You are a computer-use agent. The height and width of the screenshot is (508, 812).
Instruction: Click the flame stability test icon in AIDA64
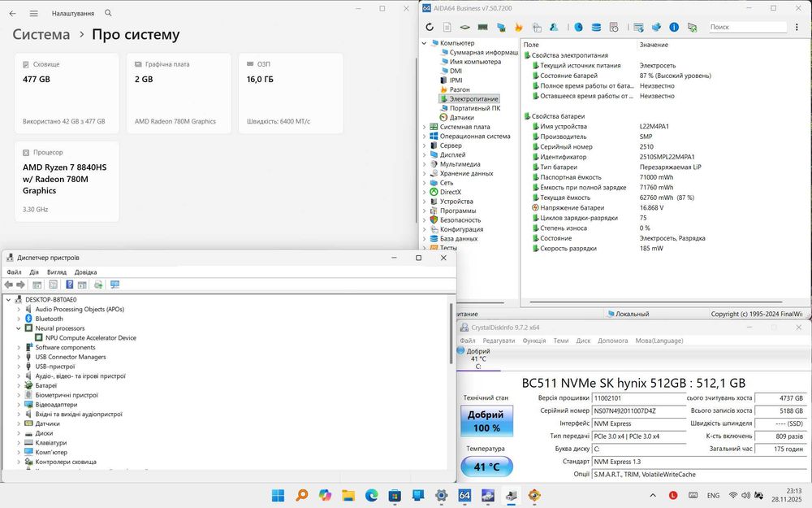pos(518,27)
